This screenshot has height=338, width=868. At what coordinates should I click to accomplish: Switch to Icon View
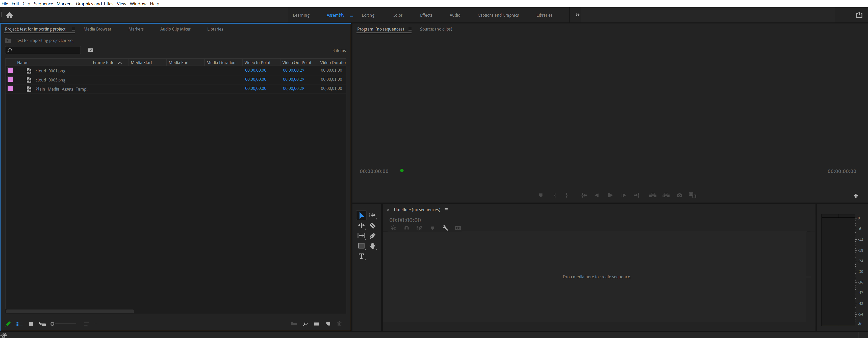pos(31,324)
